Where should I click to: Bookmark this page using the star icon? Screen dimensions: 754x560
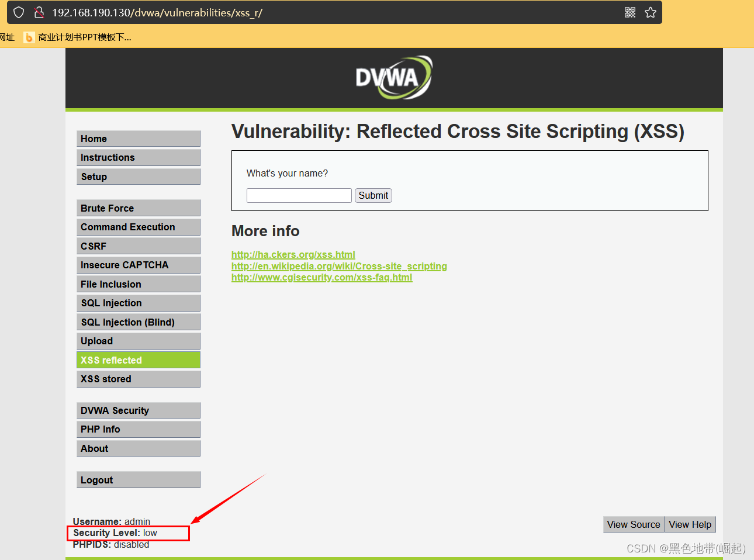coord(651,12)
